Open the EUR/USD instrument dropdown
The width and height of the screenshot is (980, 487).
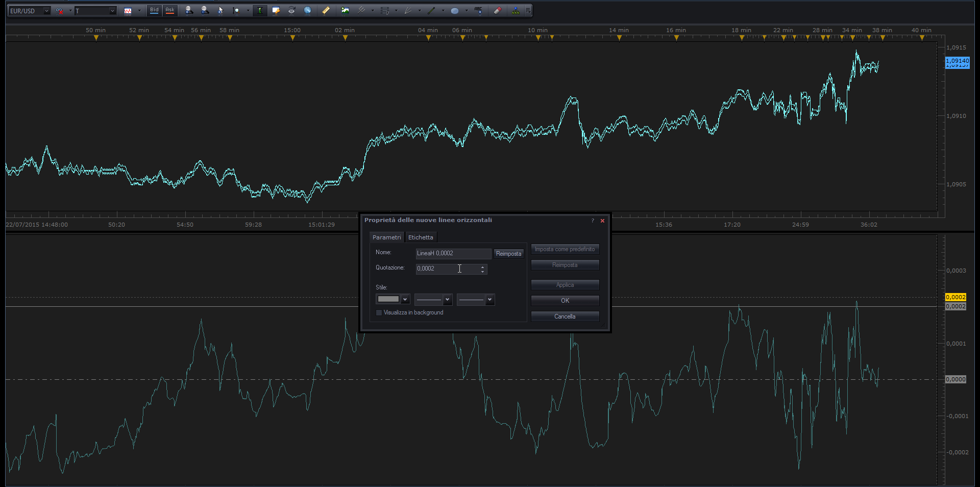pos(30,11)
